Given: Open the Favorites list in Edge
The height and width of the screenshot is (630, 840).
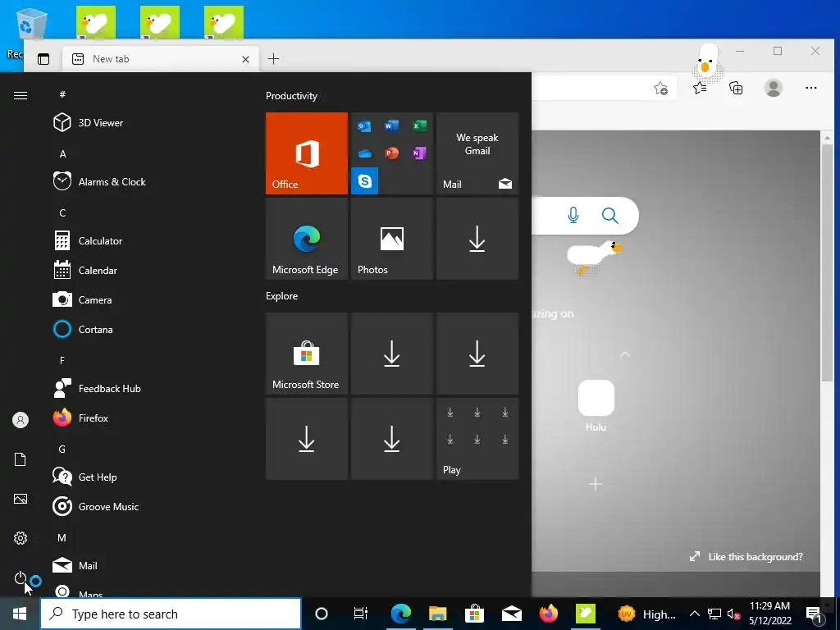Looking at the screenshot, I should click(x=700, y=89).
